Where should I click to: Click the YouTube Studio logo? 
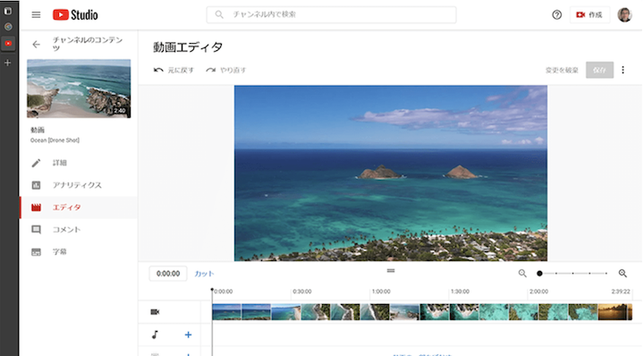75,15
